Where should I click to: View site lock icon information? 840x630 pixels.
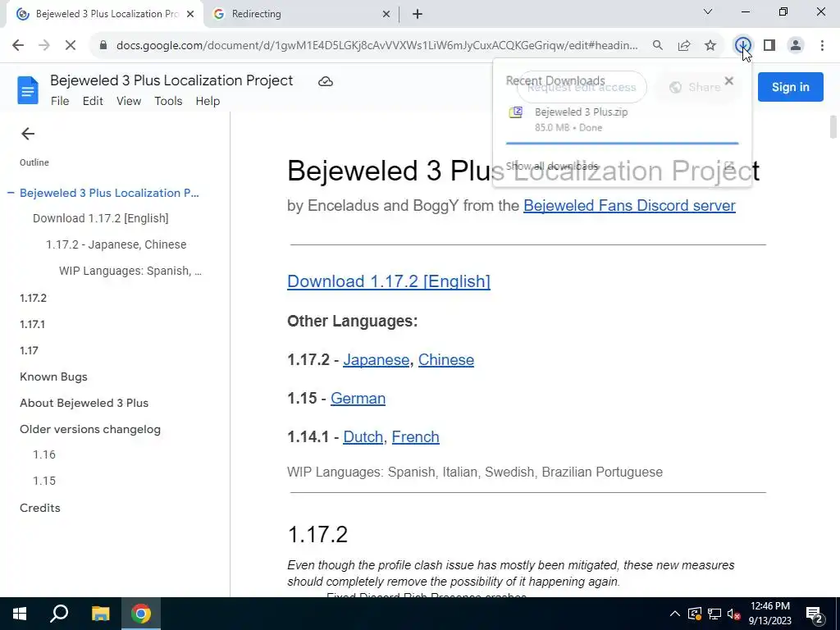click(103, 46)
